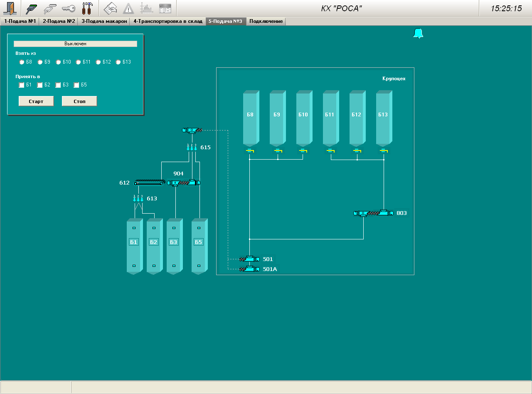
Task: Open the bar chart trends icon
Action: pos(146,8)
